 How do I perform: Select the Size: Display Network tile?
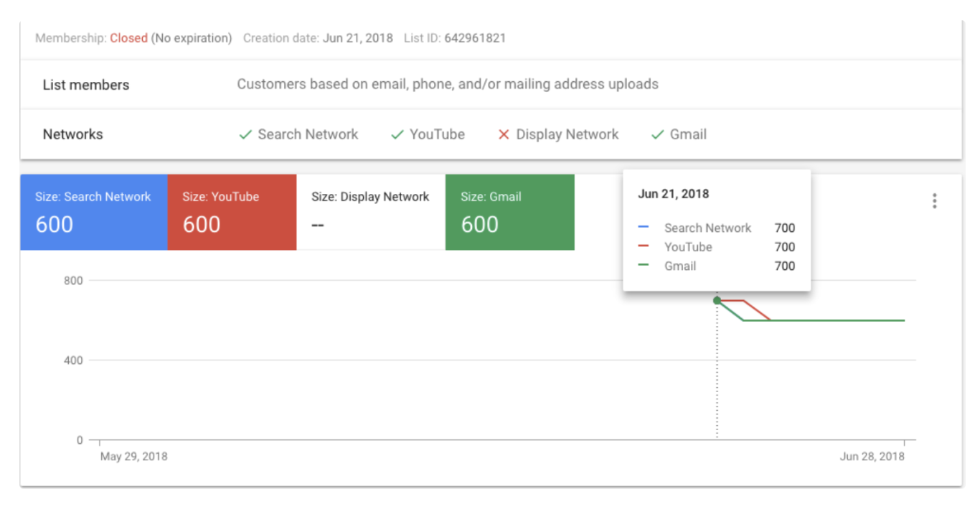click(370, 213)
